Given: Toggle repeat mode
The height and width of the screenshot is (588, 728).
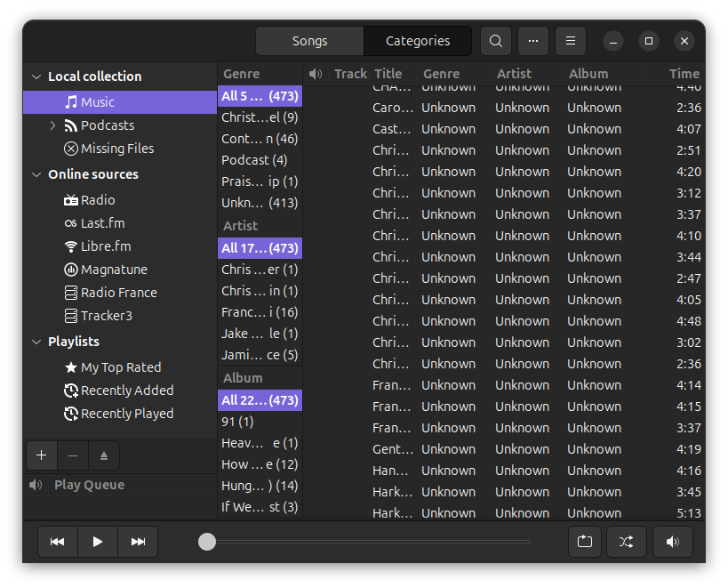Looking at the screenshot, I should click(x=585, y=542).
